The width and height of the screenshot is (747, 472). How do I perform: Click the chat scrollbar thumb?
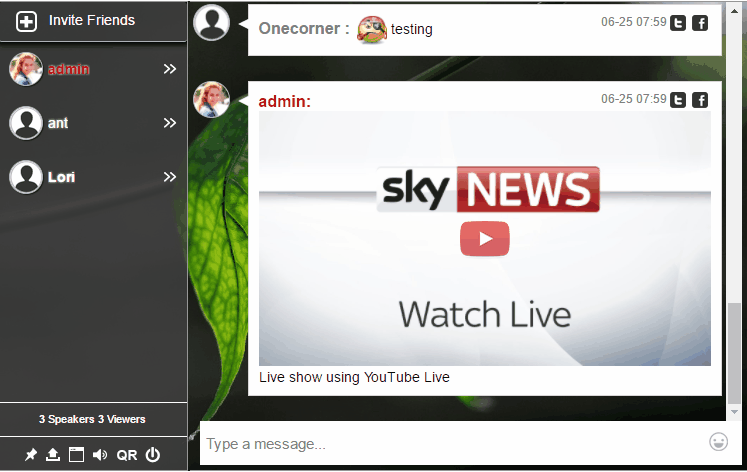tap(734, 352)
